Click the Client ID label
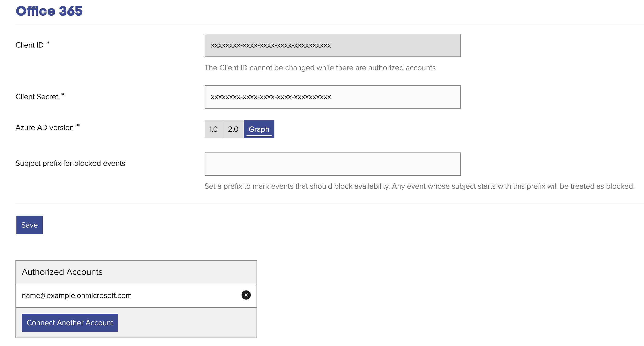Image resolution: width=644 pixels, height=346 pixels. (x=29, y=45)
